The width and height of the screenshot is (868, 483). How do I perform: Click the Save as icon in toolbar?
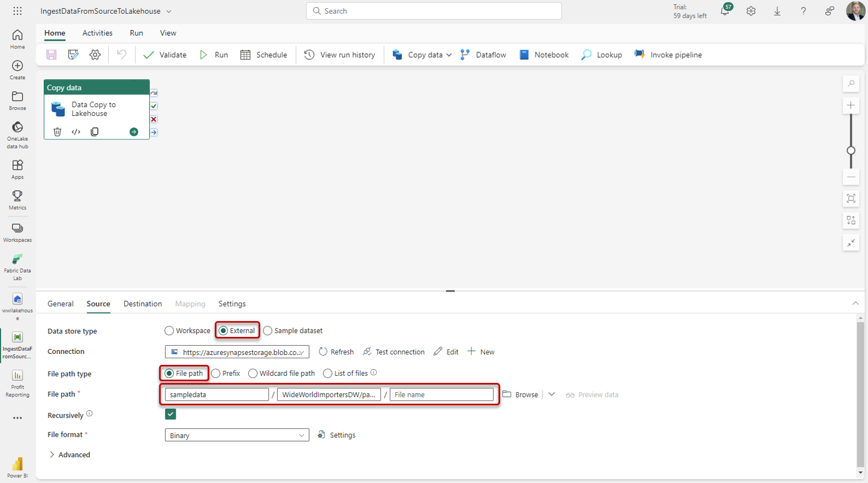pos(73,54)
